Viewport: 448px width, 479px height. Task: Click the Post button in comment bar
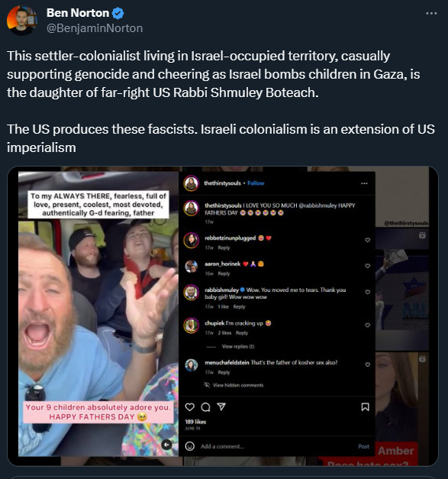(x=363, y=446)
